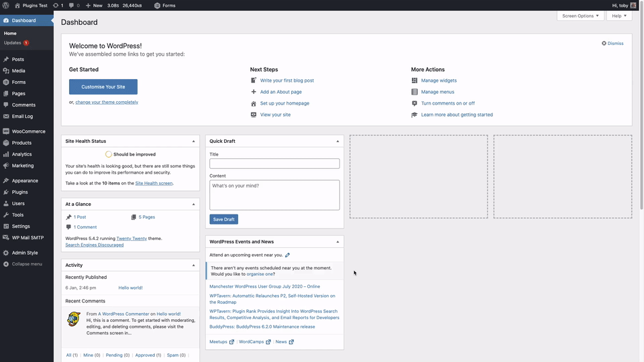
Task: Filter comments by Pending (0)
Action: tap(117, 355)
